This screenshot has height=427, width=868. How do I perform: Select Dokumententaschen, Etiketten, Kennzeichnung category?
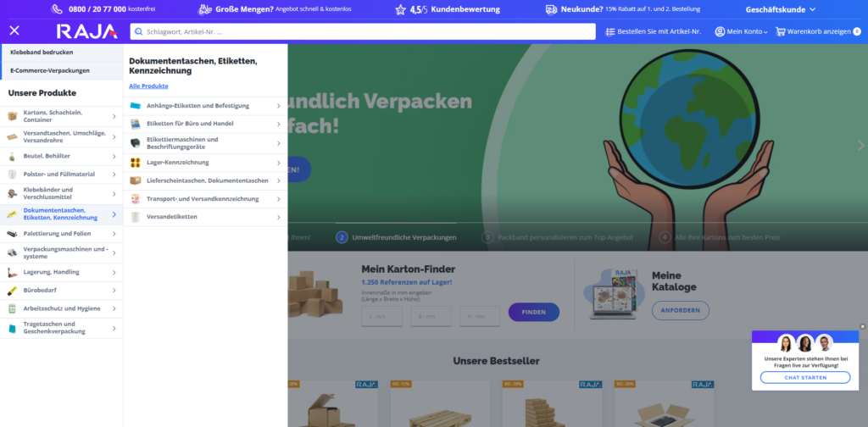click(x=61, y=214)
